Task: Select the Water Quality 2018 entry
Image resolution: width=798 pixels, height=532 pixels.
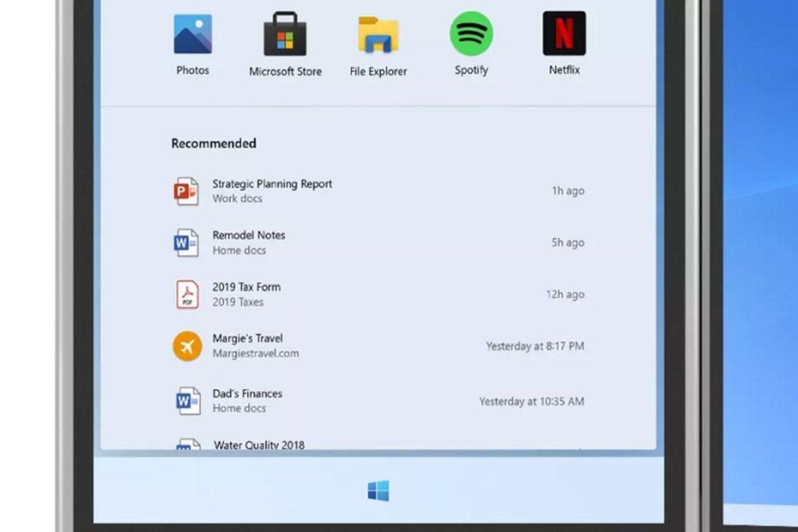Action: coord(258,446)
